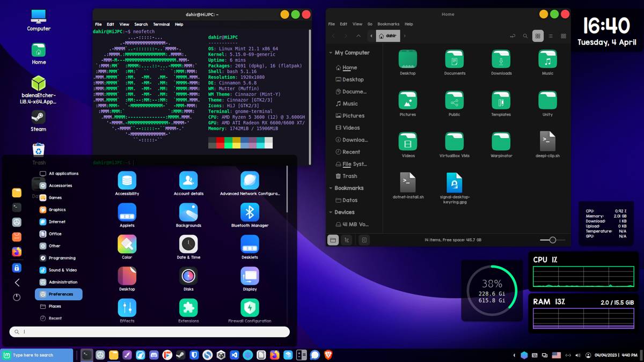The width and height of the screenshot is (644, 362).
Task: Launch Brave browser from the taskbar
Action: coord(328,355)
